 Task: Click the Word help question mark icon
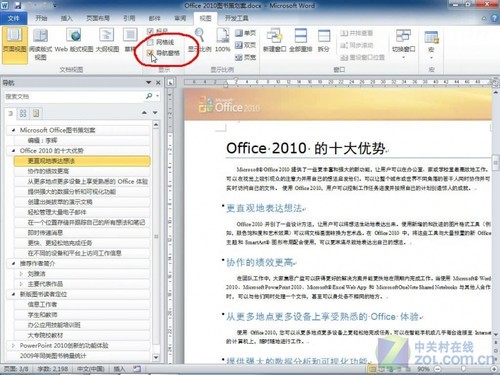point(495,18)
